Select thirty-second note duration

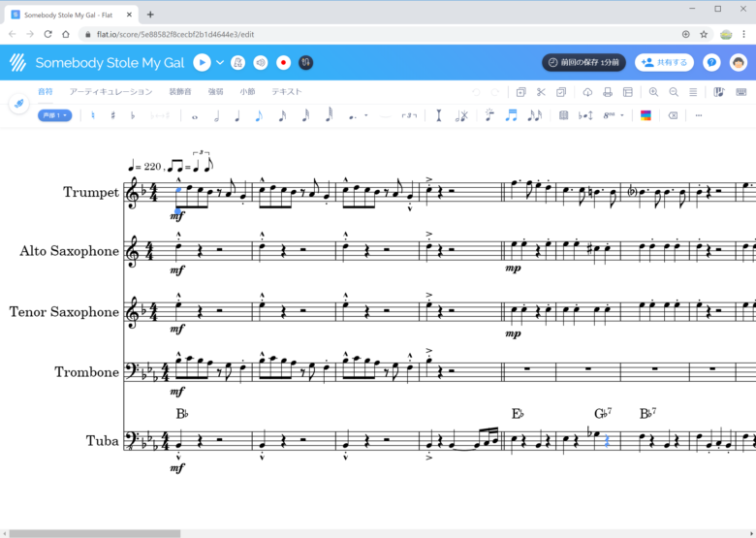tap(305, 115)
